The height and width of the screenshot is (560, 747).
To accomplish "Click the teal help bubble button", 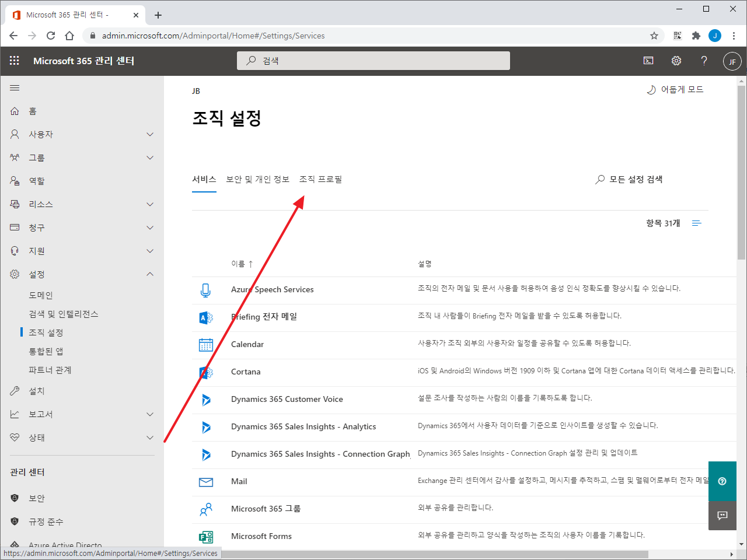I will pos(722,481).
